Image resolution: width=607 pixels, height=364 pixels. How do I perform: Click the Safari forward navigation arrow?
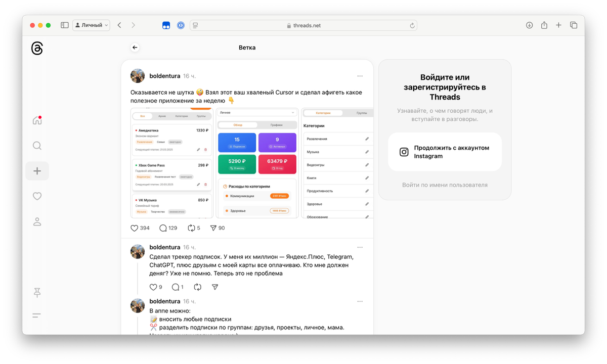click(134, 25)
